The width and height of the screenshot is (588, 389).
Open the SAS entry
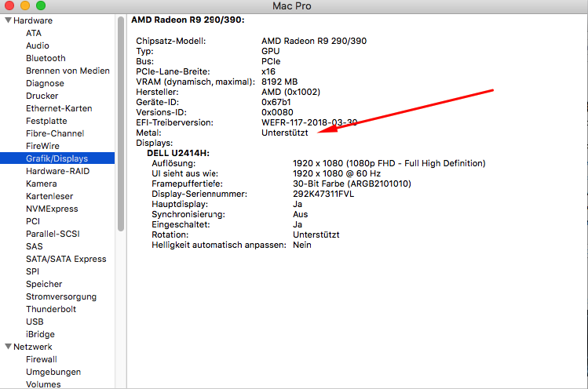click(35, 246)
